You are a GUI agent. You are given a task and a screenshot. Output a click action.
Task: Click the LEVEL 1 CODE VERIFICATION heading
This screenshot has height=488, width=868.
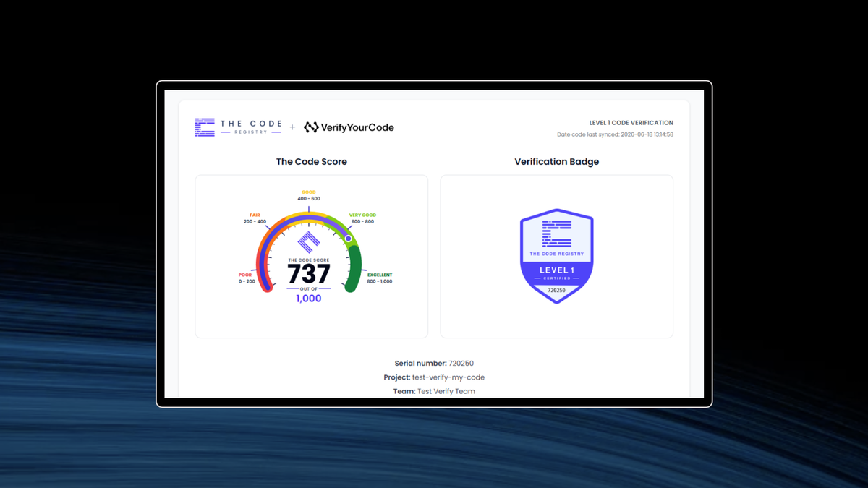point(631,123)
